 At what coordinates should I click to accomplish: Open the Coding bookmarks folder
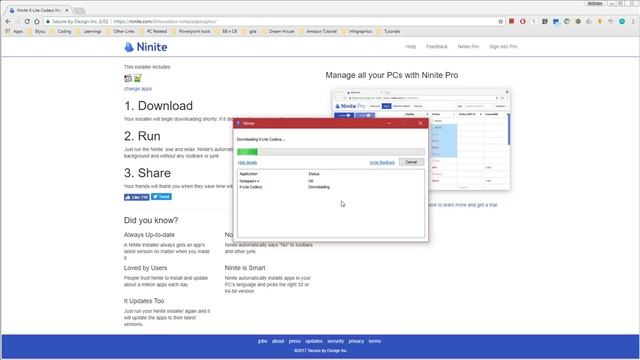pyautogui.click(x=60, y=31)
